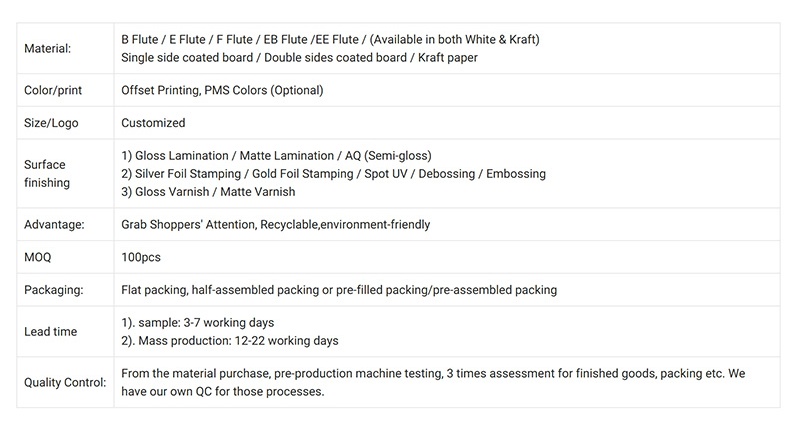Click the Material: row label
800x429 pixels.
pos(47,48)
